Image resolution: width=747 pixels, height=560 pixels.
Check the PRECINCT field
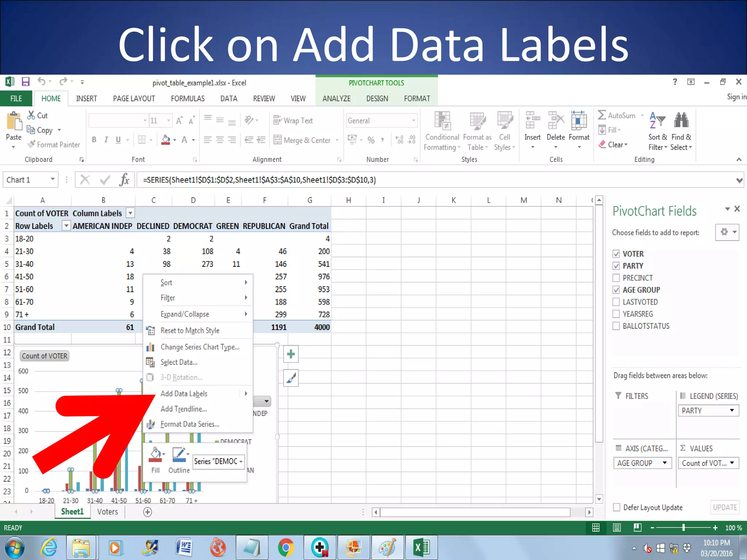[616, 278]
